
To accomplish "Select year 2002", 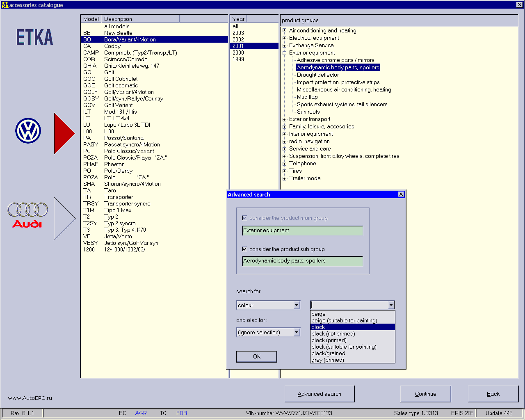I will click(254, 39).
